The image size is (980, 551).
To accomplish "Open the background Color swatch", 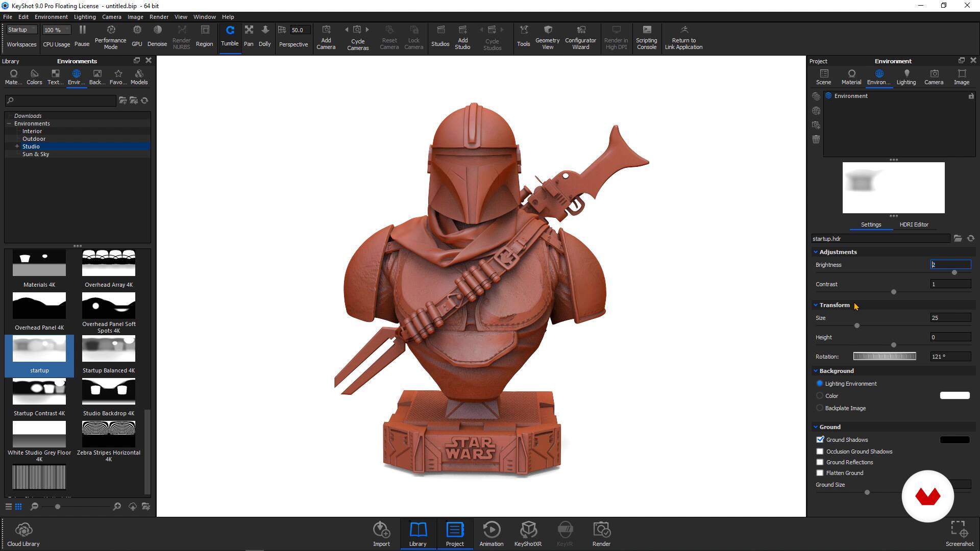I will 954,395.
